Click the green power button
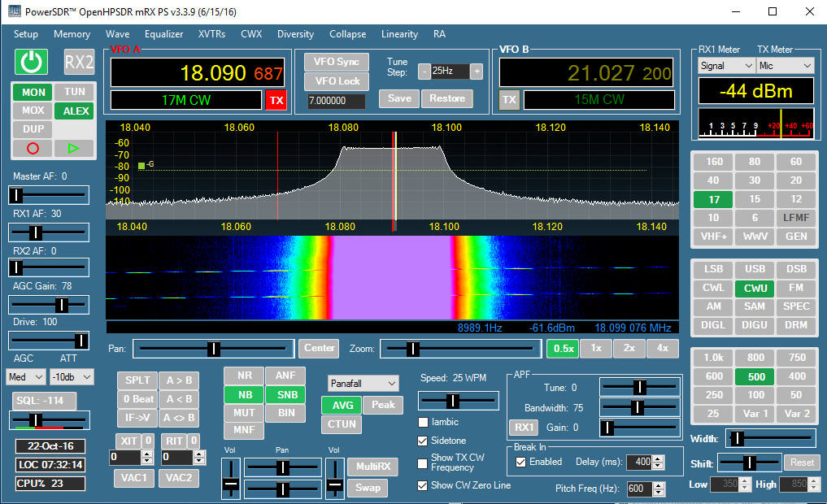Viewport: 827px width, 504px height. point(31,62)
